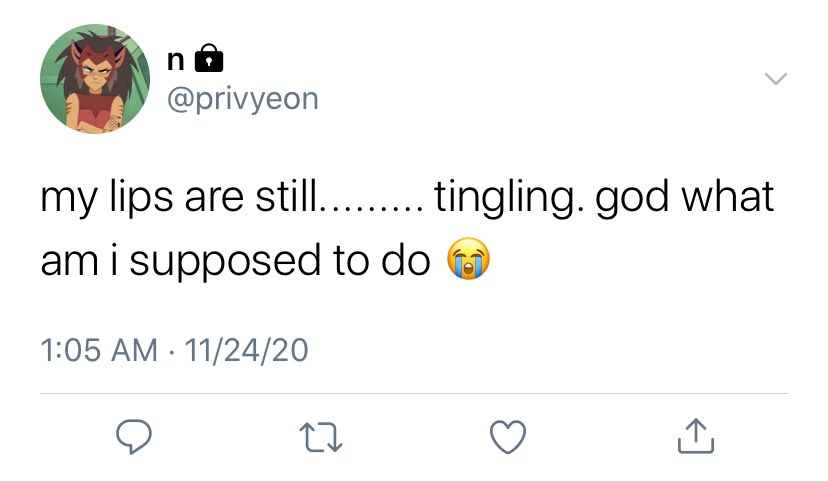Click the display name n

pyautogui.click(x=176, y=60)
